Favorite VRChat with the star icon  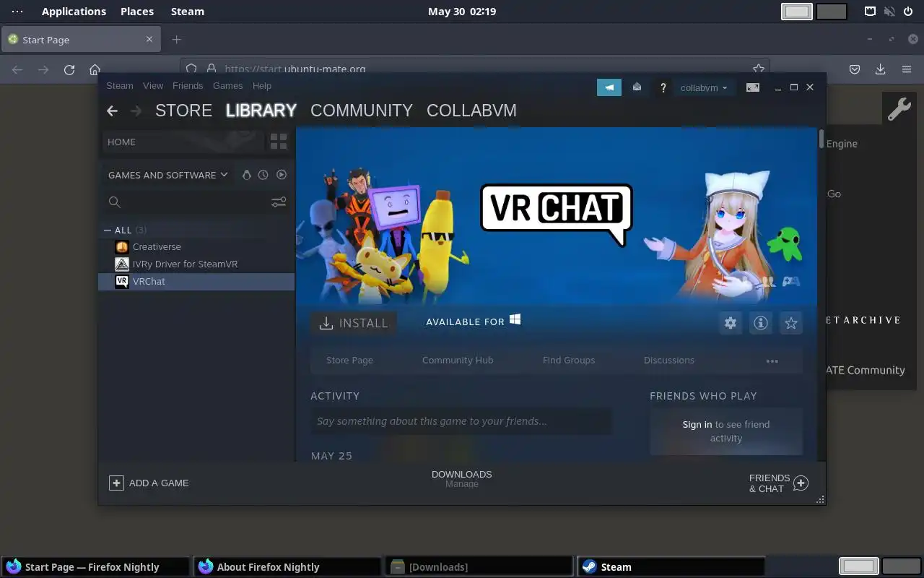[791, 323]
